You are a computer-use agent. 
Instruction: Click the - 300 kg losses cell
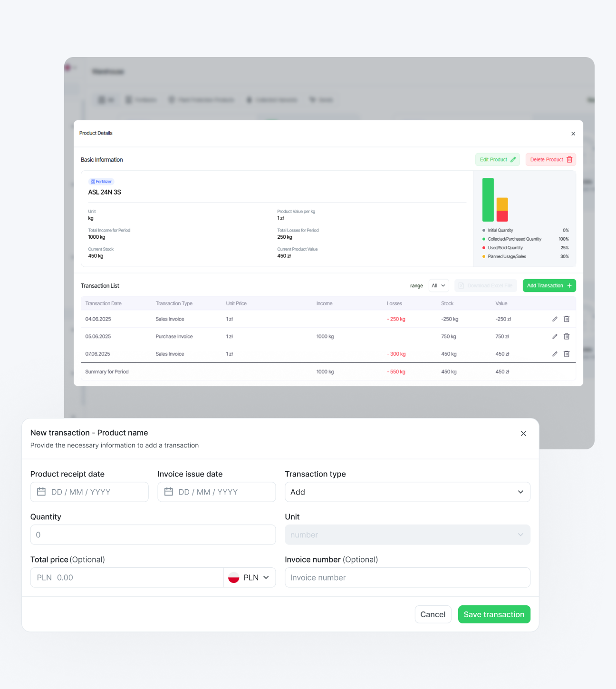396,354
